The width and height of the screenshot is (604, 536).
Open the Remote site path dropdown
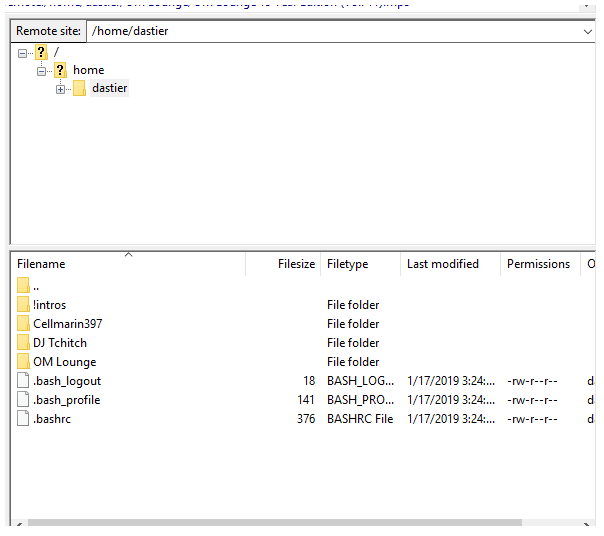coord(588,31)
